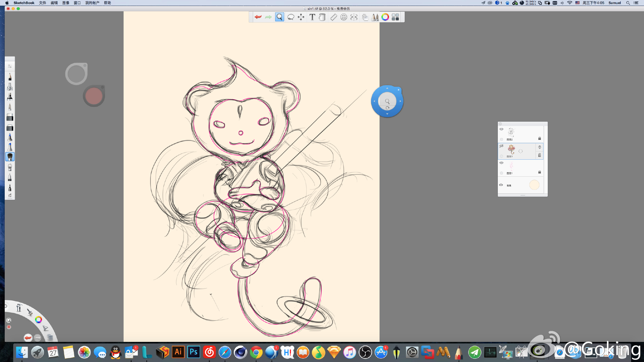Toggle the Symmetry tool
The height and width of the screenshot is (362, 644).
(354, 17)
